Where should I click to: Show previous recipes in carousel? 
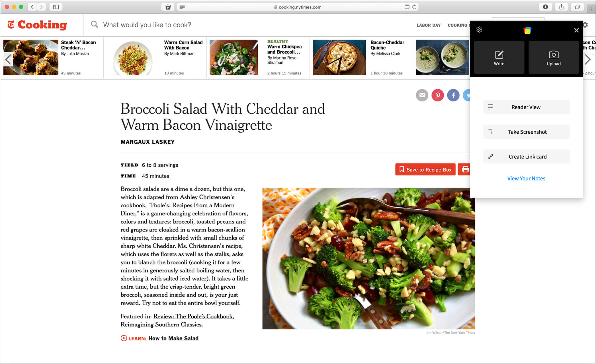click(x=8, y=59)
